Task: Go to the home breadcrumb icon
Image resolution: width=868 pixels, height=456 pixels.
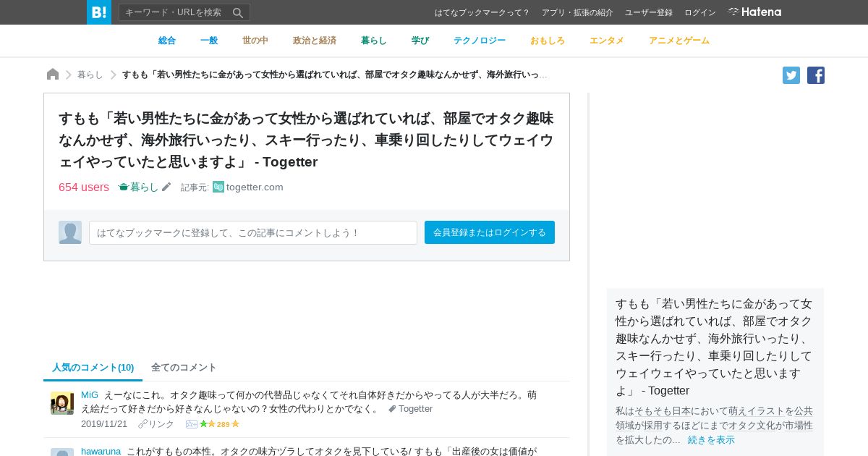Action: (53, 75)
